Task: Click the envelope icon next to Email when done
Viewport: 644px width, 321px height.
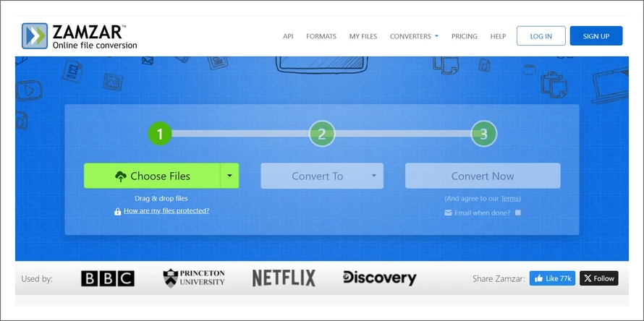Action: pos(448,213)
